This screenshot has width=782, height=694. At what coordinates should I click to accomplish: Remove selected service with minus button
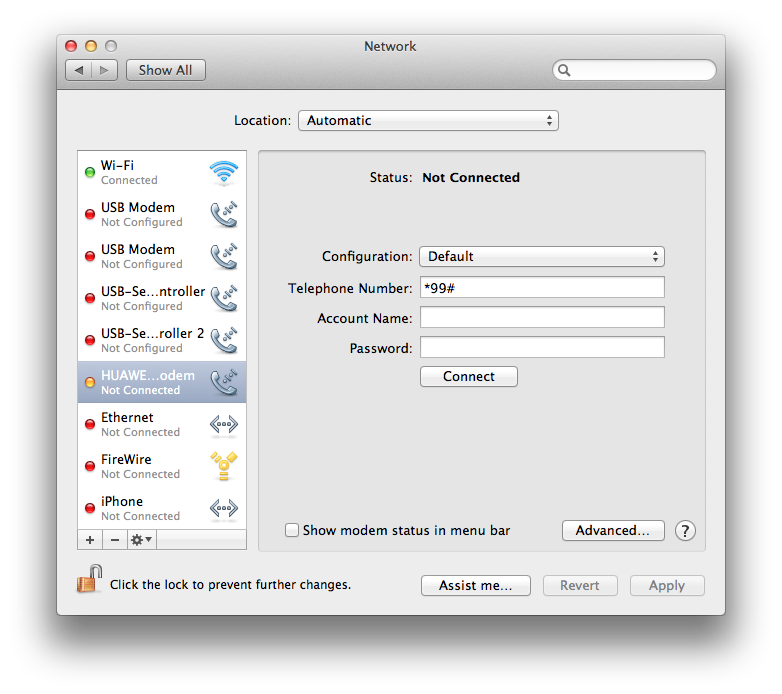[x=115, y=539]
